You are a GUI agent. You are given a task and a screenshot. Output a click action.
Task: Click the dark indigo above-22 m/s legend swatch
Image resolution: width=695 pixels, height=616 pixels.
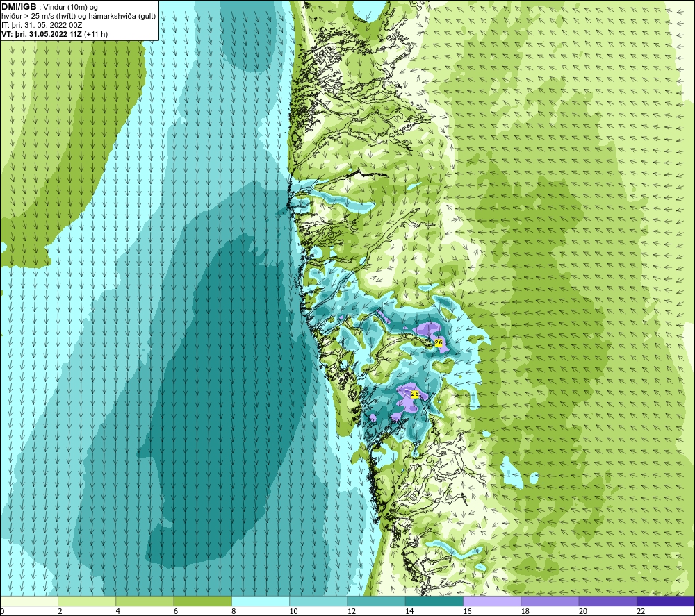pyautogui.click(x=666, y=601)
